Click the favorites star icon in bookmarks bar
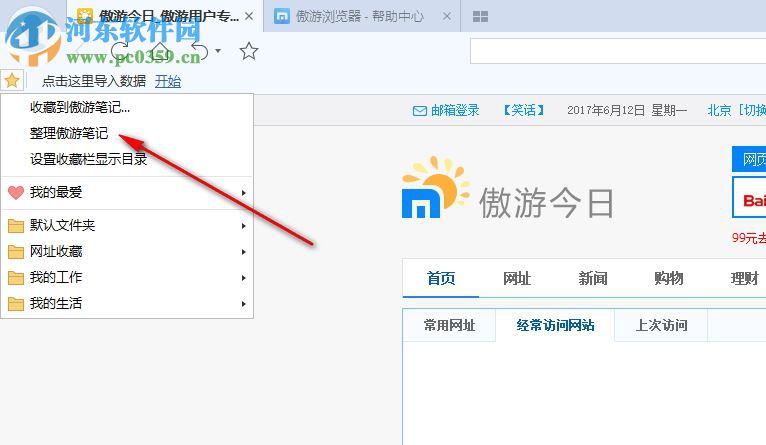The width and height of the screenshot is (766, 445). tap(12, 80)
